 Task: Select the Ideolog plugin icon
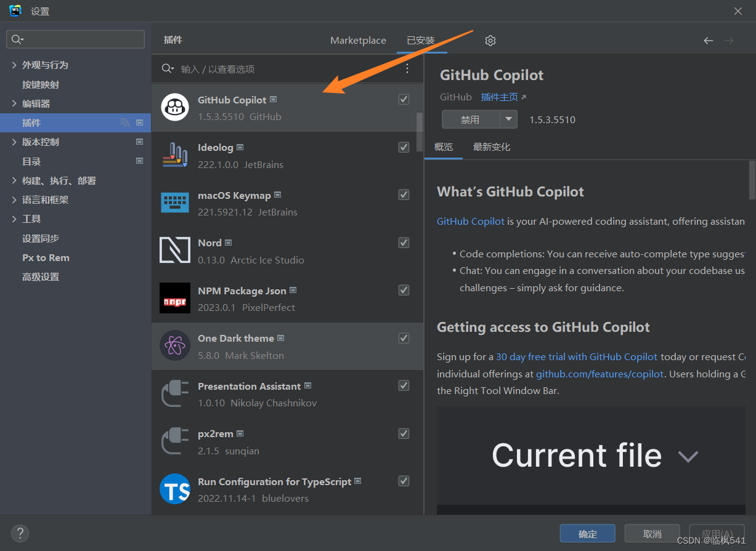click(175, 155)
